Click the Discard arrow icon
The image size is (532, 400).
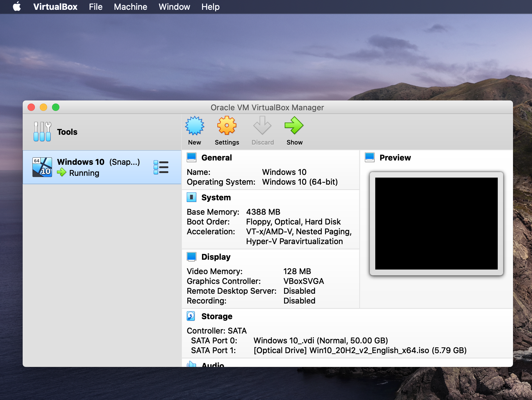[x=262, y=125]
